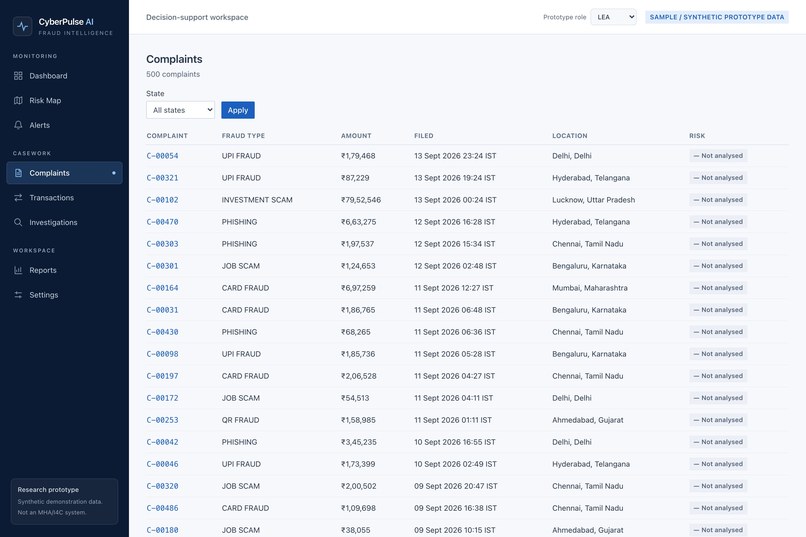This screenshot has width=806, height=537.
Task: Click the Complaints document icon
Action: pyautogui.click(x=18, y=173)
